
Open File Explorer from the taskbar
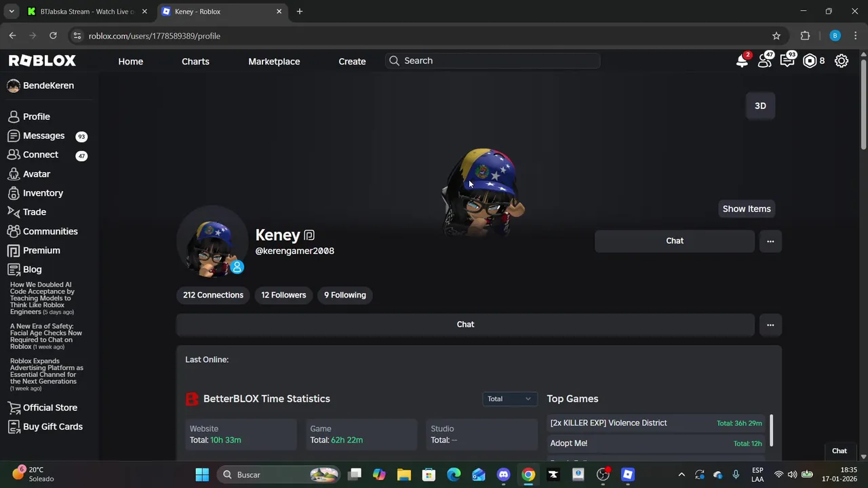(x=404, y=474)
